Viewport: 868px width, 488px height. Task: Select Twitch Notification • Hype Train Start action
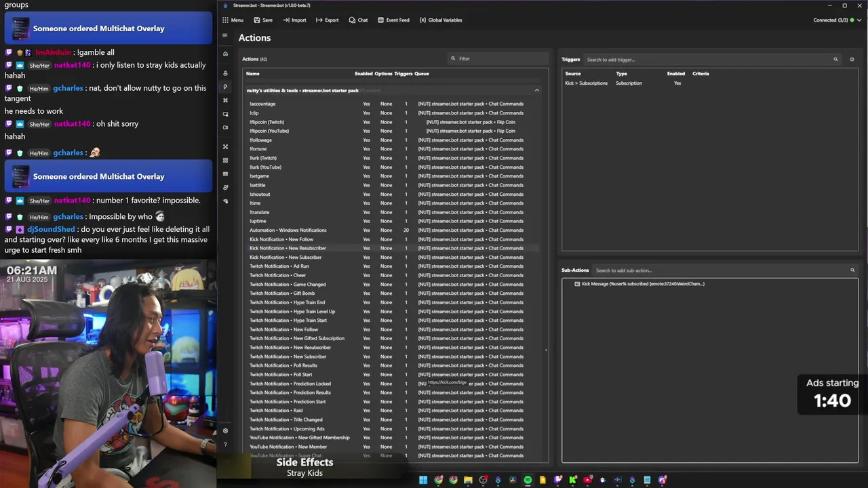[288, 321]
